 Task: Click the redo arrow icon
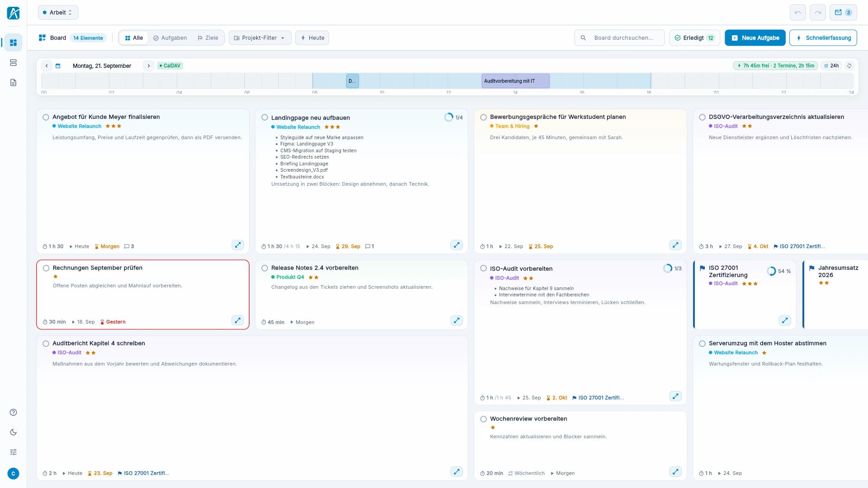pos(817,13)
